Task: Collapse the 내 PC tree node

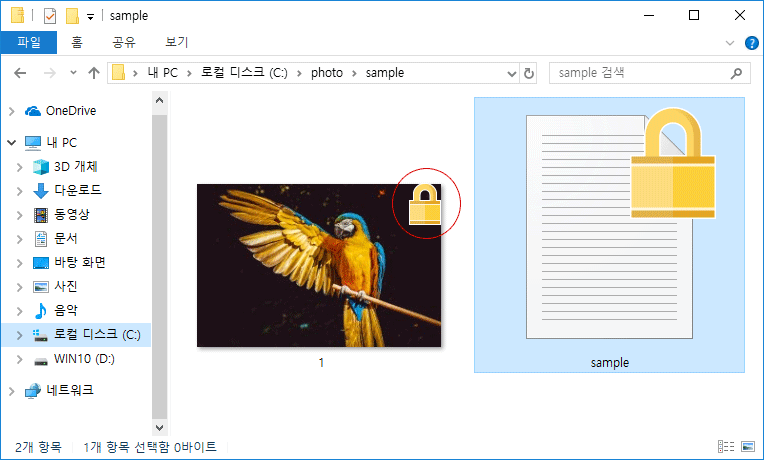Action: [x=12, y=143]
